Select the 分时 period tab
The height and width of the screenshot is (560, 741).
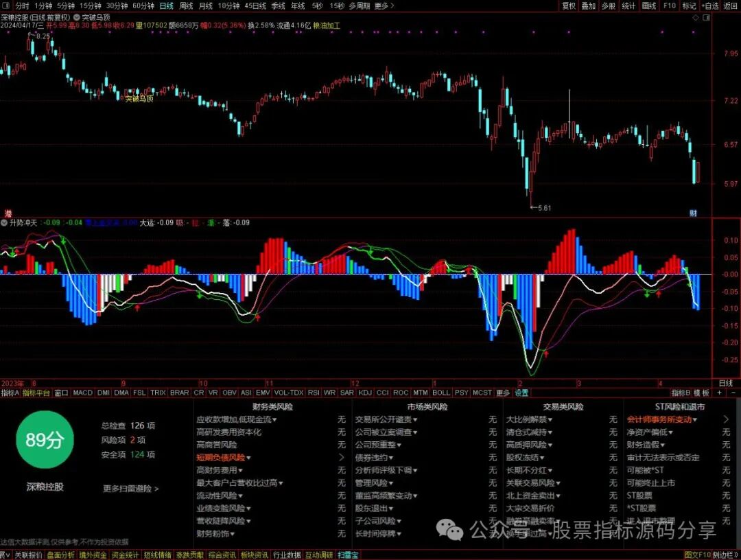(22, 5)
